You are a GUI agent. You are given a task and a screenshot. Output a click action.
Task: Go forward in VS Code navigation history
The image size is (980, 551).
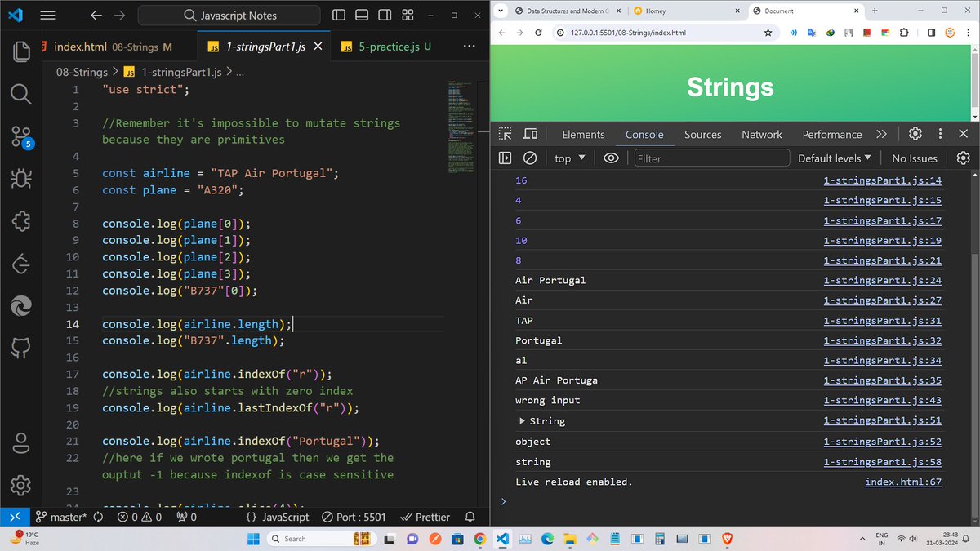coord(119,15)
